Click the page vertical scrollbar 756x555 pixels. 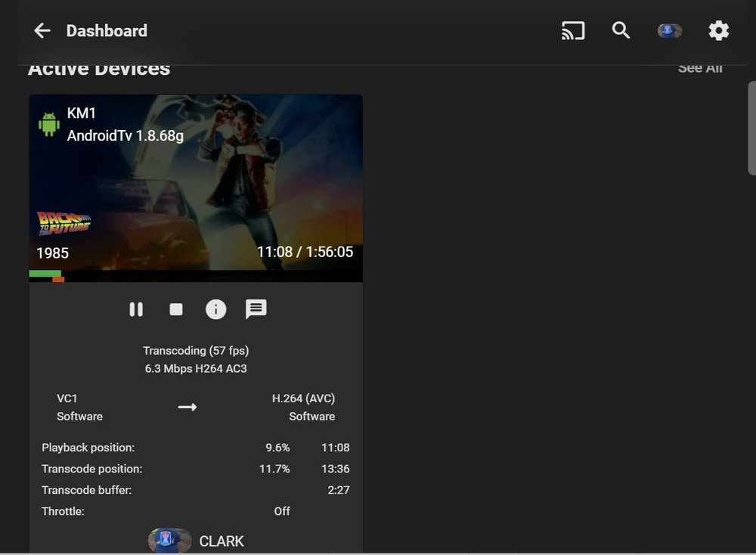(x=751, y=128)
